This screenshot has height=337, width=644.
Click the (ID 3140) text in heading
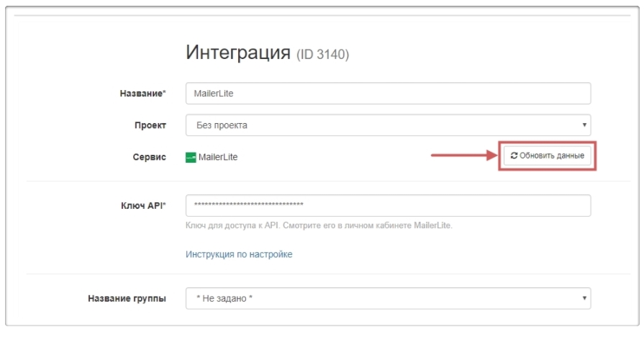click(x=322, y=55)
